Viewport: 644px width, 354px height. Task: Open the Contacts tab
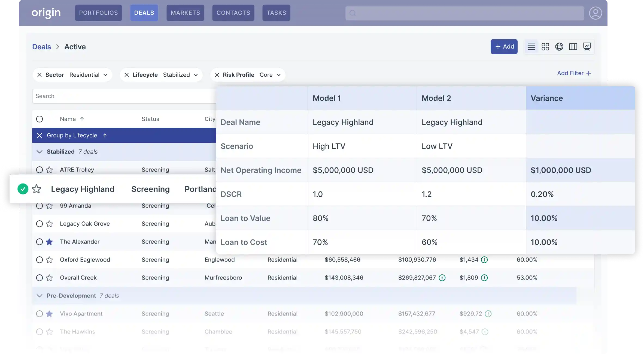point(233,13)
